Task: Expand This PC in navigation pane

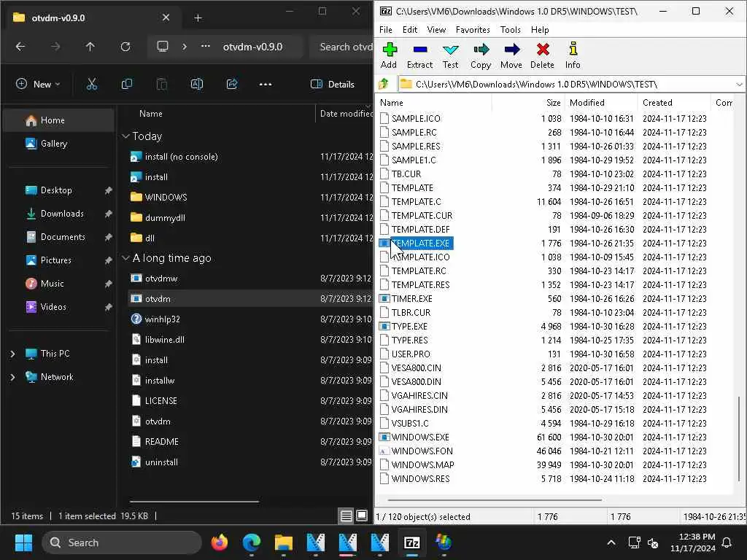Action: point(13,354)
